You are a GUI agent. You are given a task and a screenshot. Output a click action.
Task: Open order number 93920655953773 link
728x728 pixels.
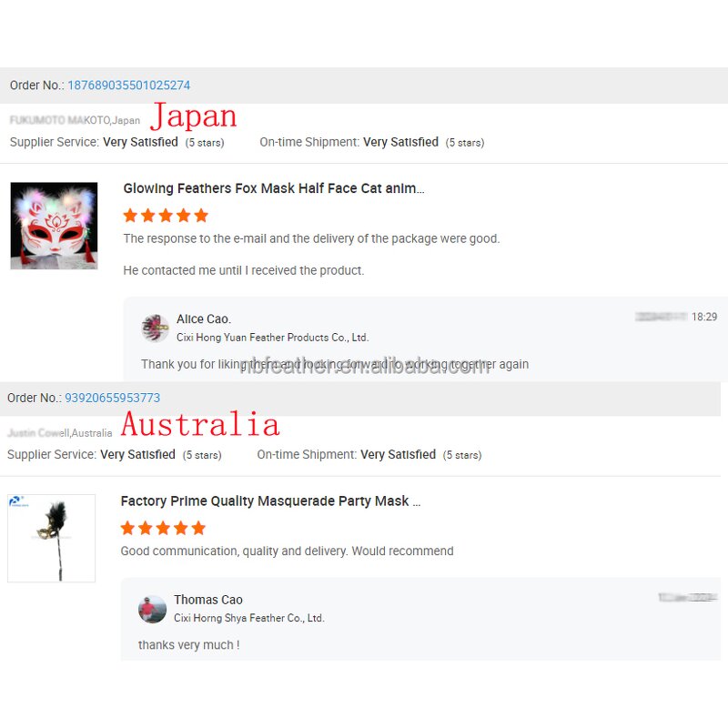tap(112, 398)
